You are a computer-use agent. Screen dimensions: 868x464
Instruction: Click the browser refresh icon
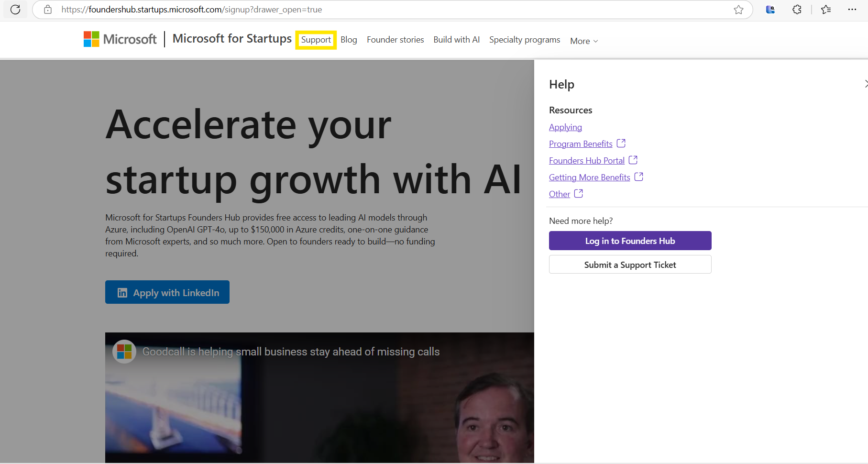[x=15, y=10]
